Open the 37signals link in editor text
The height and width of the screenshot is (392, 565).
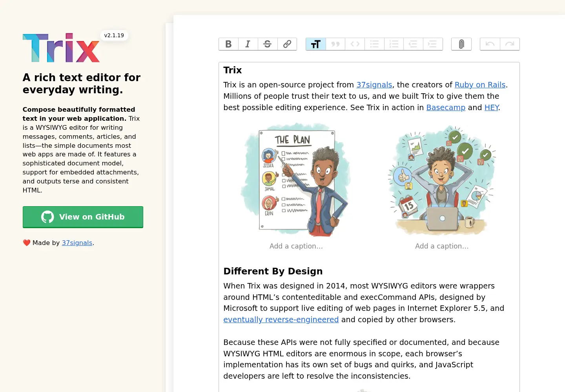click(x=374, y=85)
